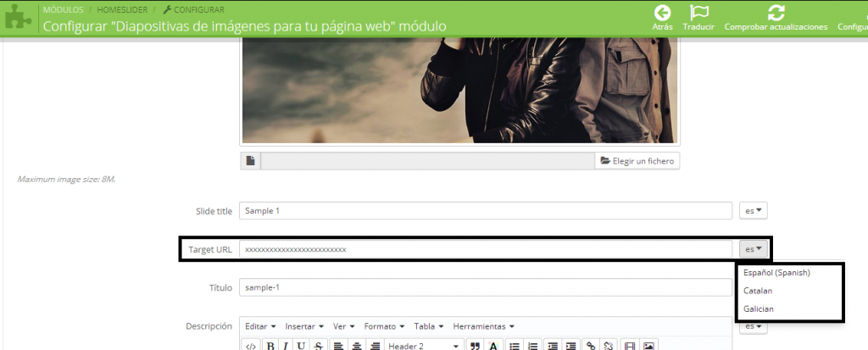The width and height of the screenshot is (868, 350).
Task: Open the Insertar editor menu
Action: coord(304,326)
